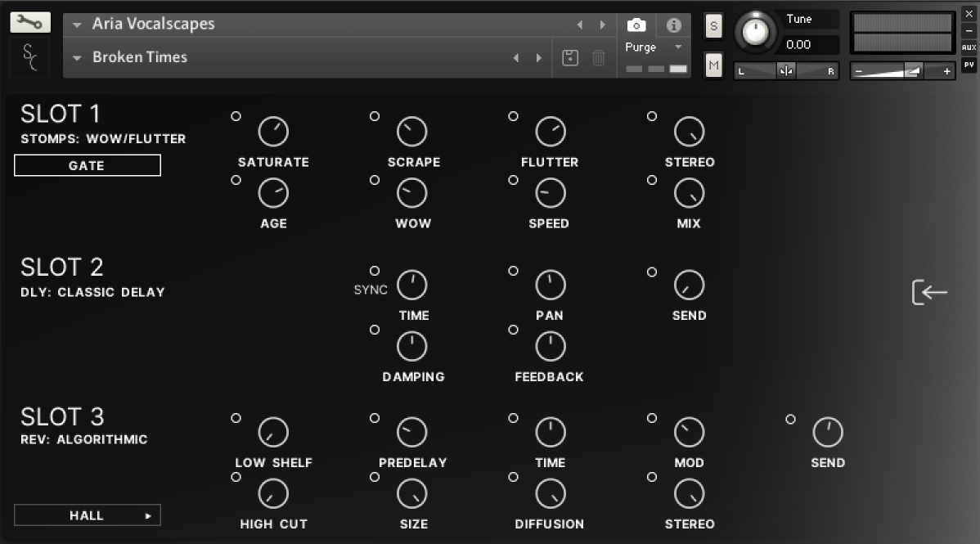
Task: Go to previous snapshot arrow beside Broken Times
Action: 516,57
